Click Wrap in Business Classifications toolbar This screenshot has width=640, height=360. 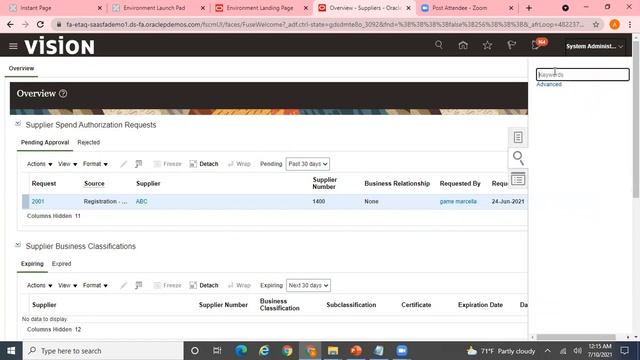(239, 285)
